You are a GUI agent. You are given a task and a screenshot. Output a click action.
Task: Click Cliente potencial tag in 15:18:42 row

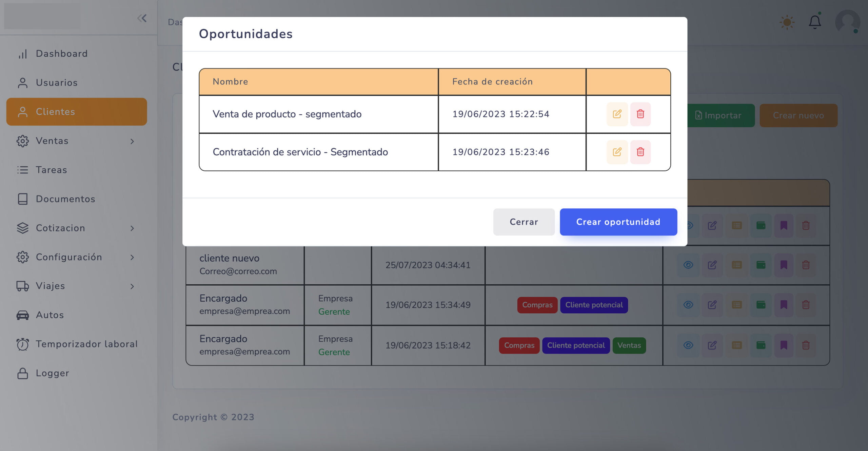click(x=576, y=345)
